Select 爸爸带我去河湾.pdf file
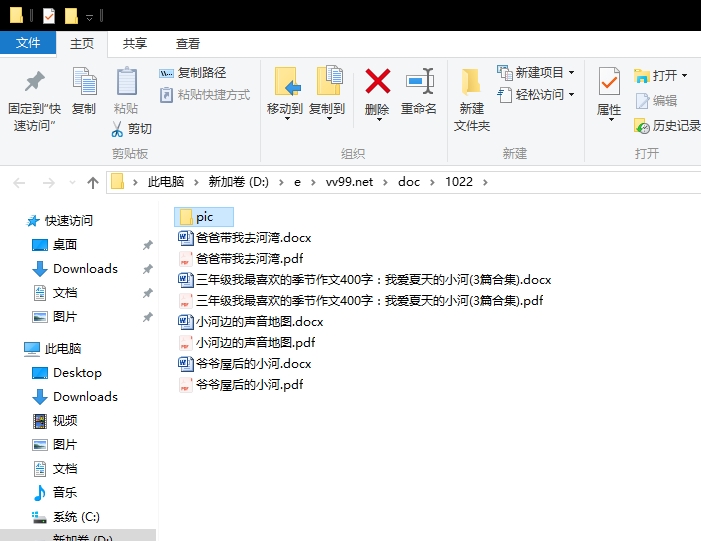The width and height of the screenshot is (701, 541). pyautogui.click(x=241, y=259)
